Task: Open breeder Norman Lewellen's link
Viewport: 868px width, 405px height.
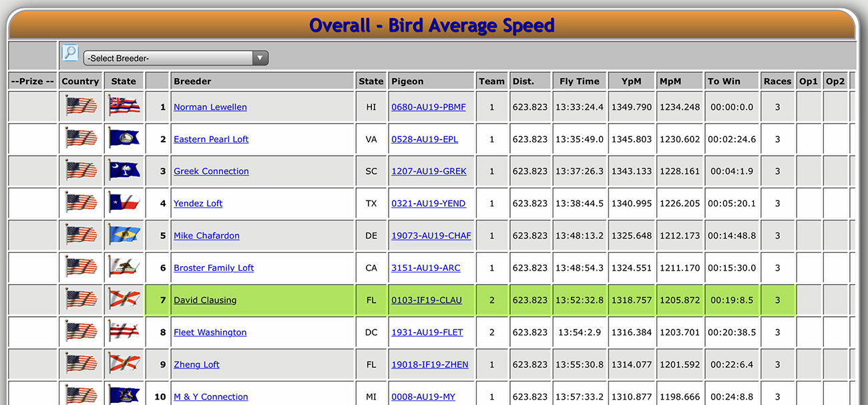Action: pos(210,107)
